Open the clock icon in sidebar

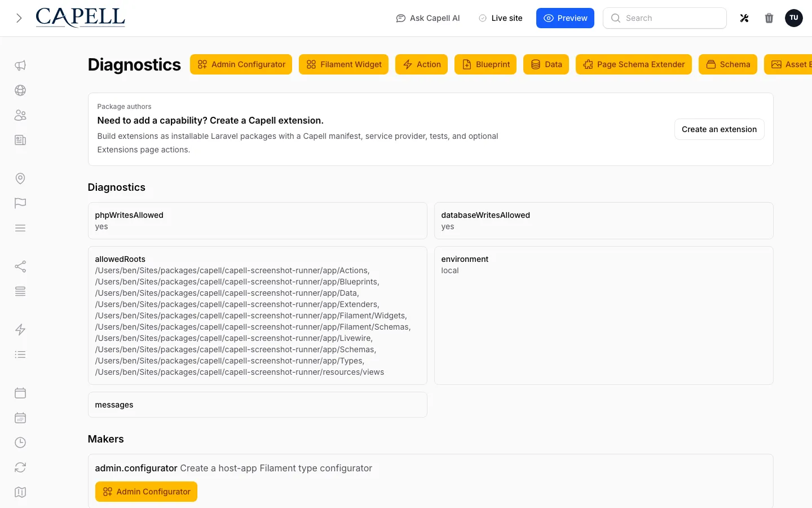click(x=20, y=443)
